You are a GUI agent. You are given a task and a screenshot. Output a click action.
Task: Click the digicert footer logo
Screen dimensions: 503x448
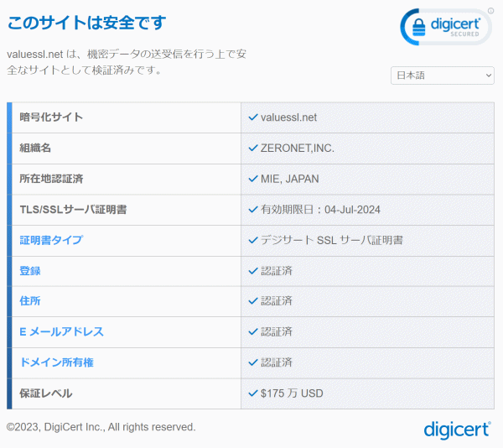point(458,430)
